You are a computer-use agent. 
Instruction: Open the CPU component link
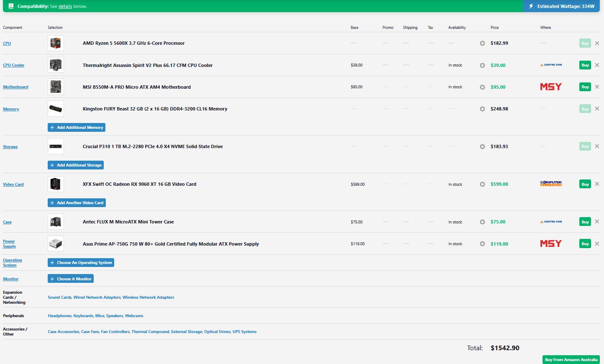7,43
